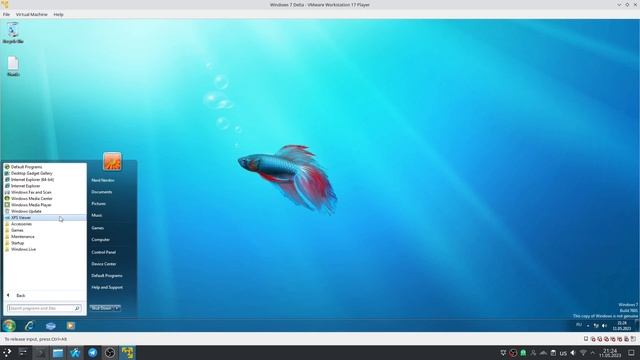The image size is (640, 360).
Task: Open host Wi-Fi network tray icon
Action: pos(583,353)
